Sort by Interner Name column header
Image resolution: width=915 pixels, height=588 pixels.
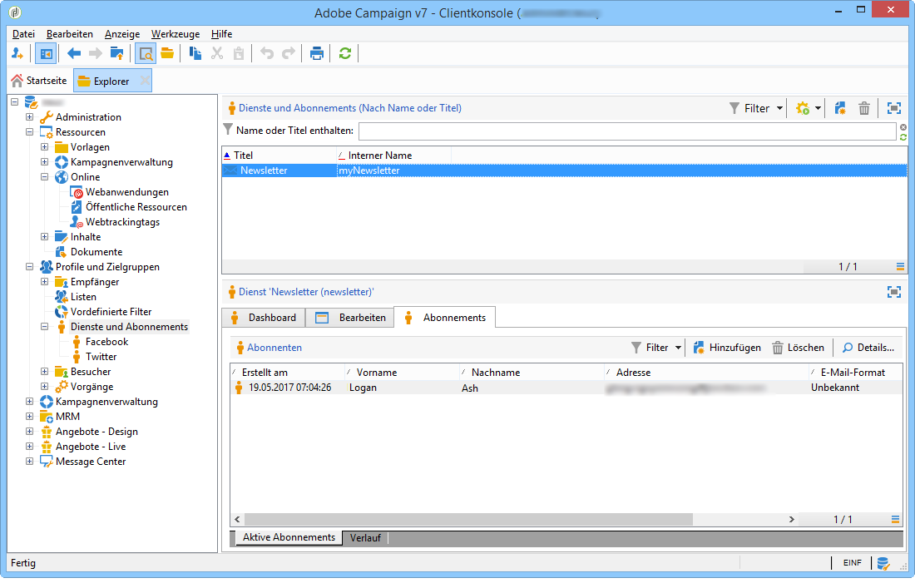[x=394, y=156]
